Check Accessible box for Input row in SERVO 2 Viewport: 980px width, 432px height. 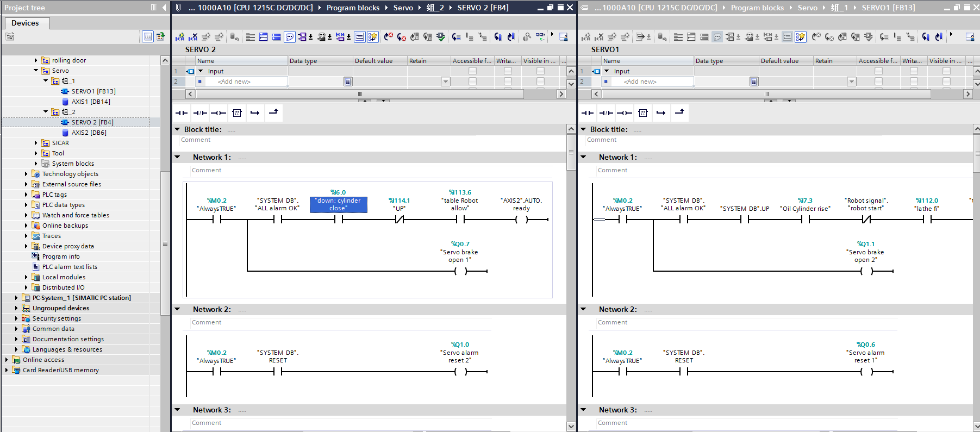[472, 71]
